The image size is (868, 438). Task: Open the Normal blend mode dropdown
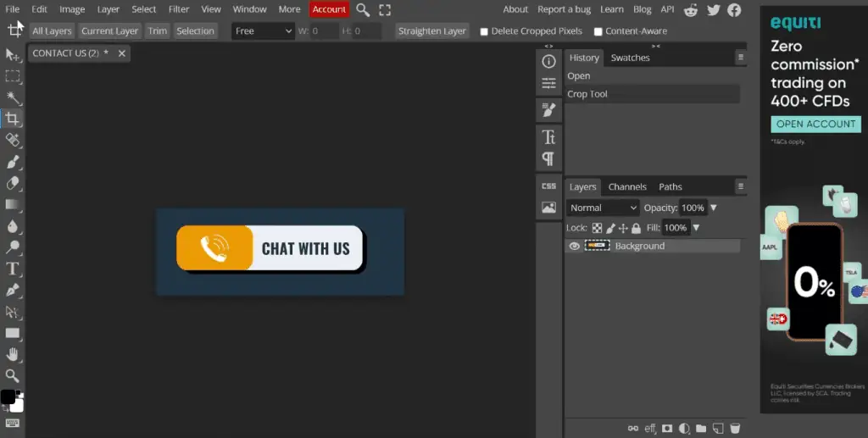[x=603, y=208]
